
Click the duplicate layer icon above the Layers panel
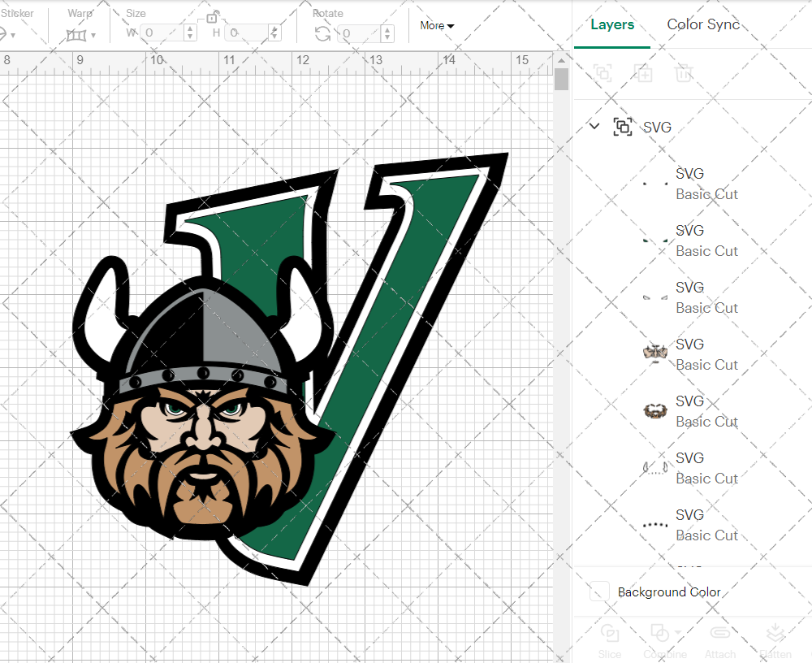[x=644, y=73]
